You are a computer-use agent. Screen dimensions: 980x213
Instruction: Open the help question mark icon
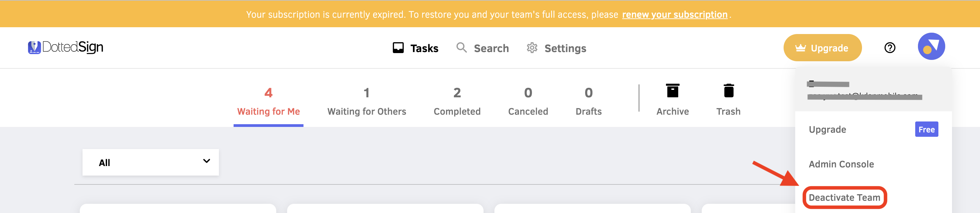[889, 48]
